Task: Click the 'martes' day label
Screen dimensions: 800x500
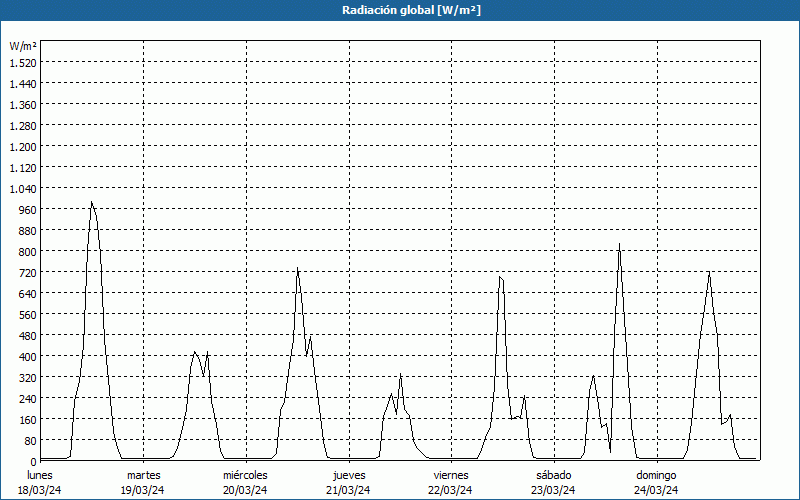Action: click(x=144, y=475)
